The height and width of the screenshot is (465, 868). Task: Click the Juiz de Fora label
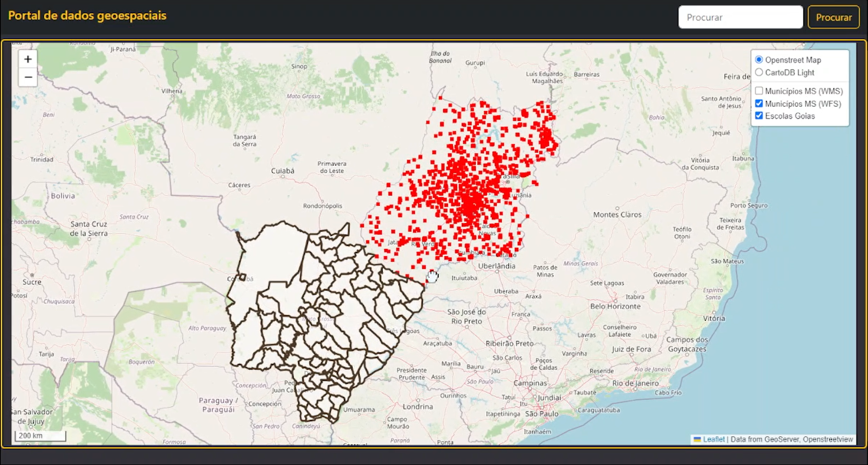[x=631, y=349]
